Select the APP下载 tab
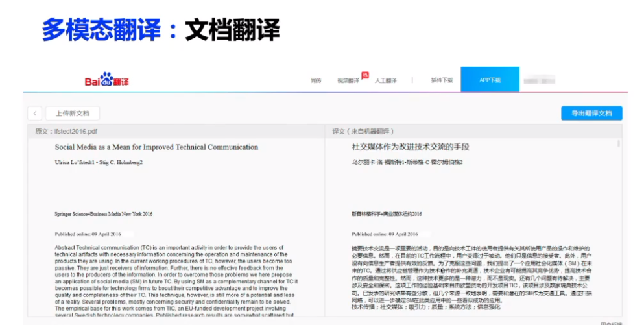644x325 pixels. (x=490, y=80)
